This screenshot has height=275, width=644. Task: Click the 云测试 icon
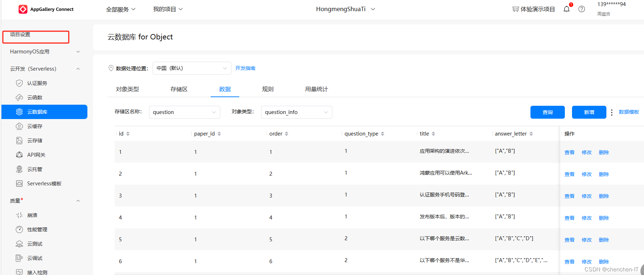coord(19,244)
